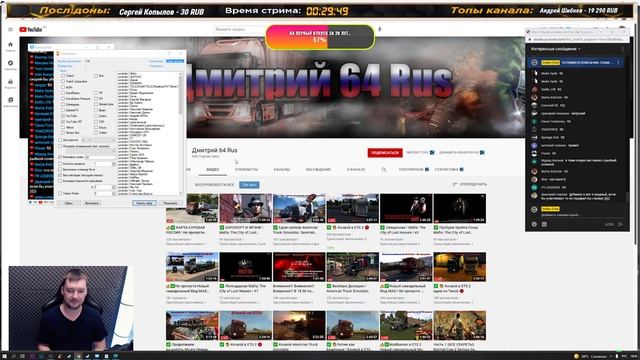Click the Windows Start button
Viewport: 640px width, 360px height.
coord(4,356)
